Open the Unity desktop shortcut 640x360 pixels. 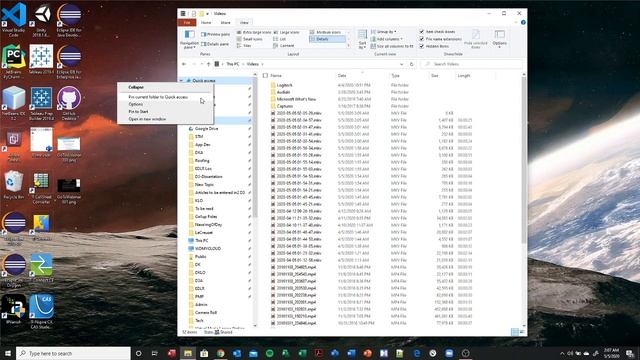(x=41, y=19)
